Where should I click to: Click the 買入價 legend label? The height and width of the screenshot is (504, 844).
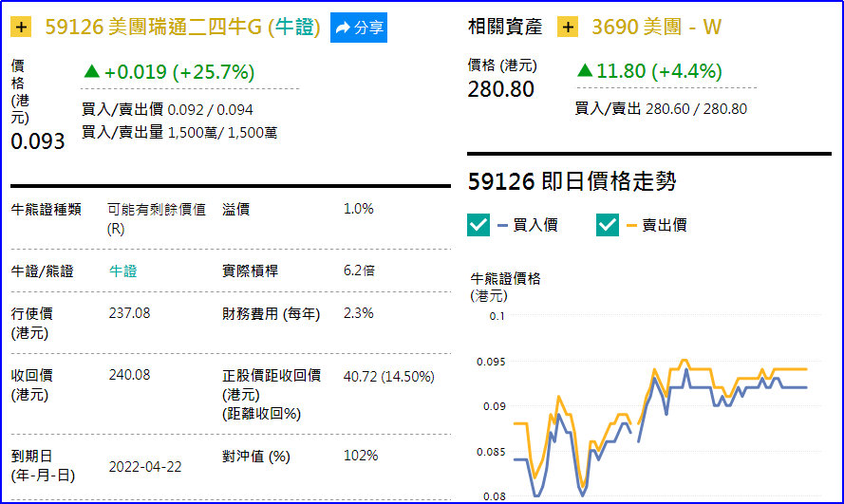[535, 225]
